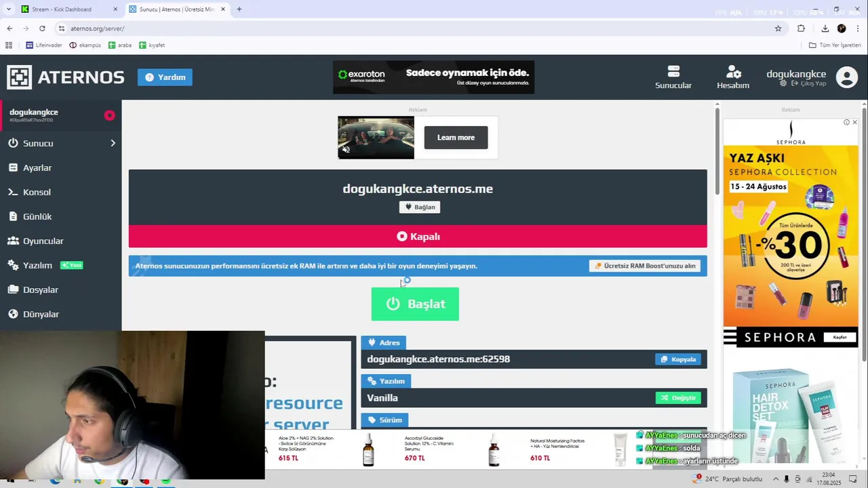Open the kıyafet bookmark
This screenshot has width=868, height=488.
(152, 45)
